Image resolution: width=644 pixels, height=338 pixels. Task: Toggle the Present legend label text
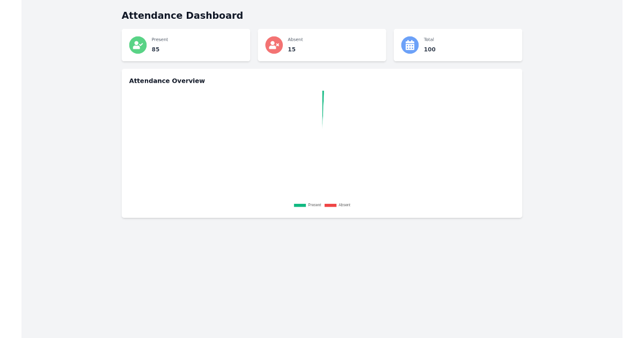click(314, 205)
